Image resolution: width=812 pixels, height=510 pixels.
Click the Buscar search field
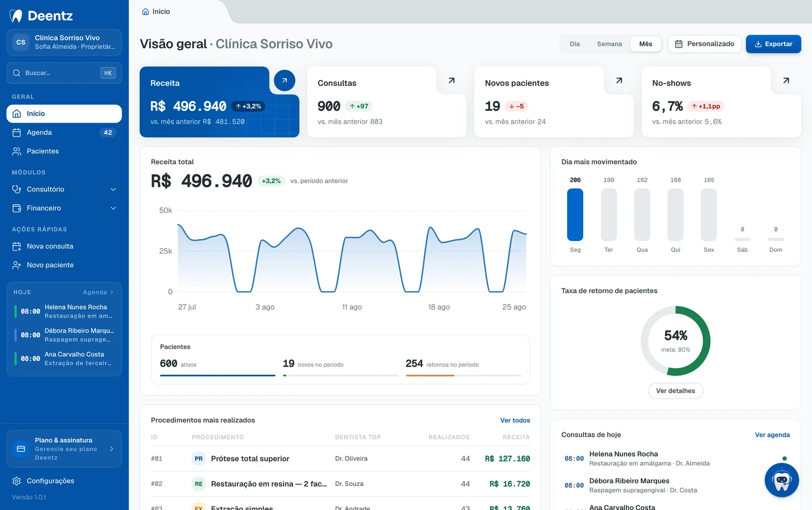(x=64, y=73)
